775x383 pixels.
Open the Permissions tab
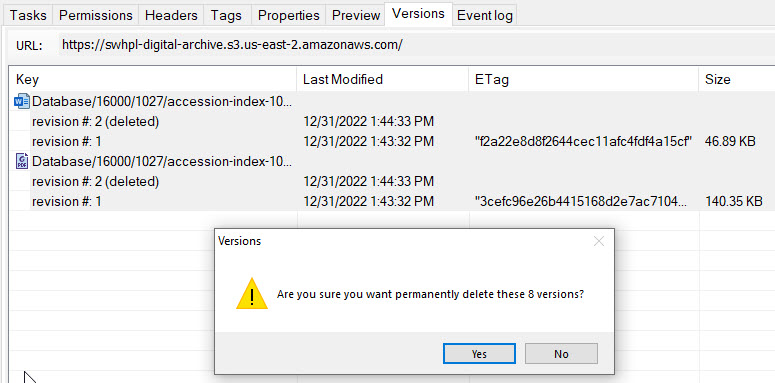pos(95,15)
